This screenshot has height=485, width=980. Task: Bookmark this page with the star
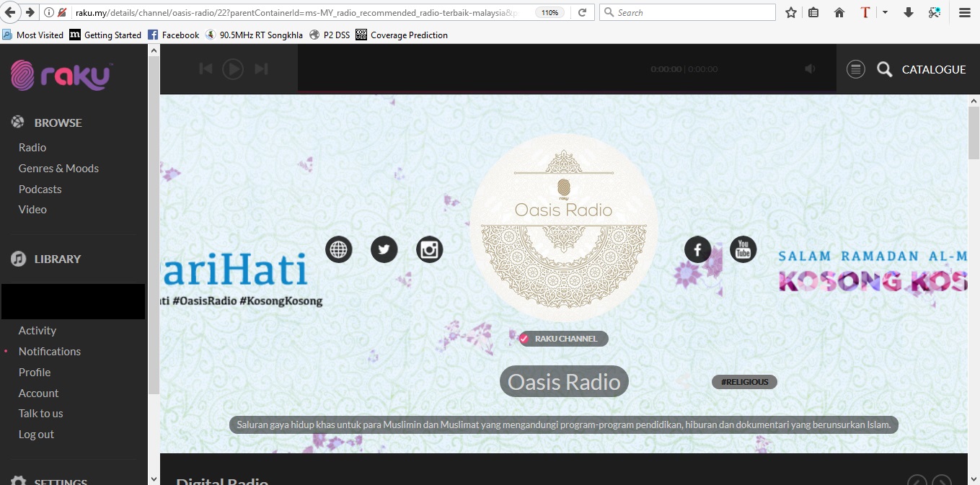(x=791, y=12)
